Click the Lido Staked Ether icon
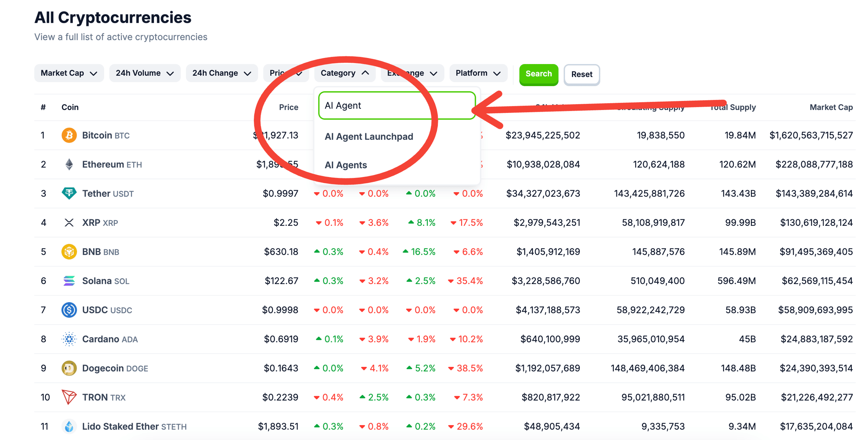The height and width of the screenshot is (440, 868). click(x=69, y=426)
